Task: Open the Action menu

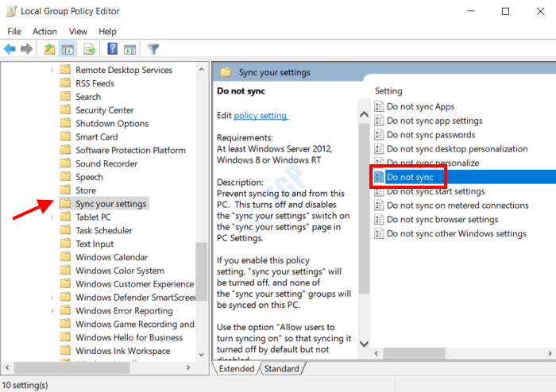Action: (44, 31)
